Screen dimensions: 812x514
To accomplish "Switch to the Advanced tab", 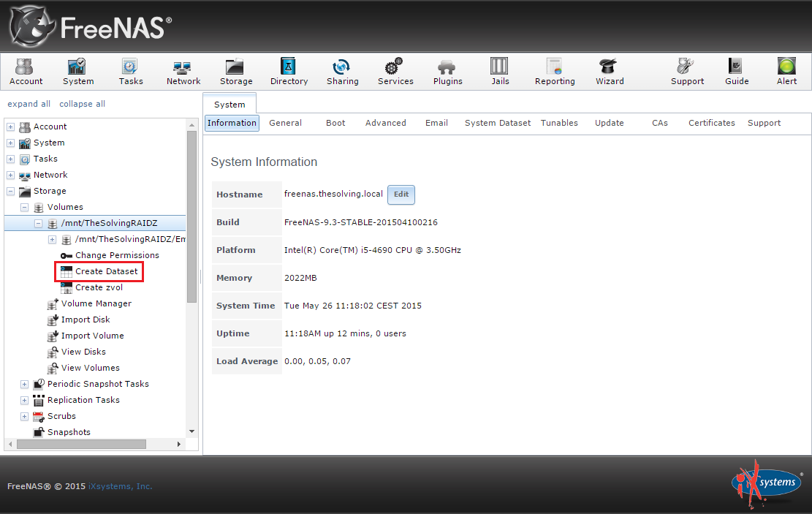I will (x=386, y=123).
